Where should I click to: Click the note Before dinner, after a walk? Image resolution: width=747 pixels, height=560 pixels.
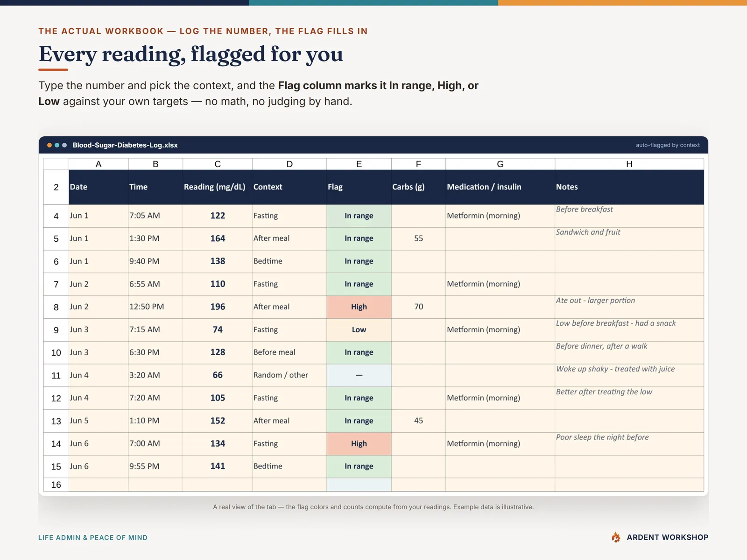coord(601,346)
